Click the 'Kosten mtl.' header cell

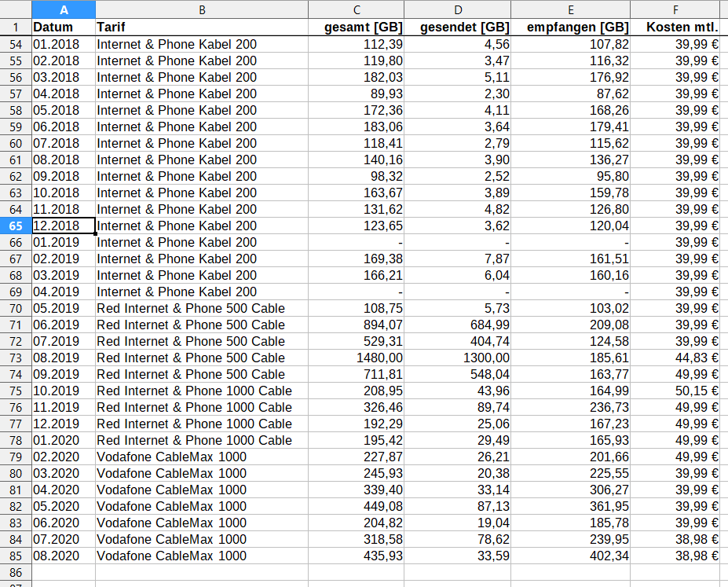click(x=675, y=28)
